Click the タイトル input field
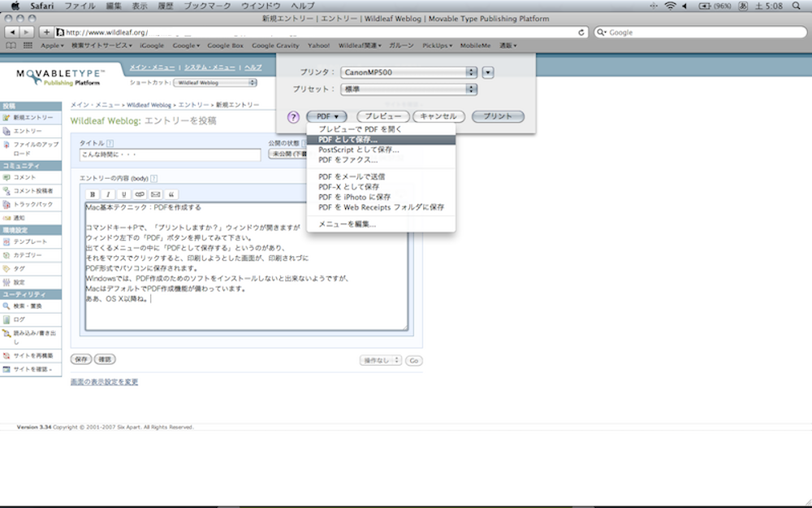812x508 pixels. pyautogui.click(x=170, y=155)
